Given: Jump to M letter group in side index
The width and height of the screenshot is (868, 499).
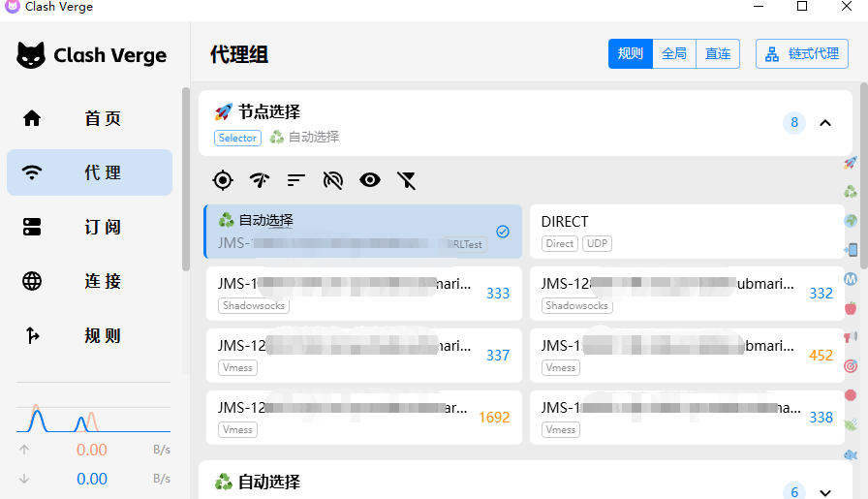Looking at the screenshot, I should click(851, 279).
